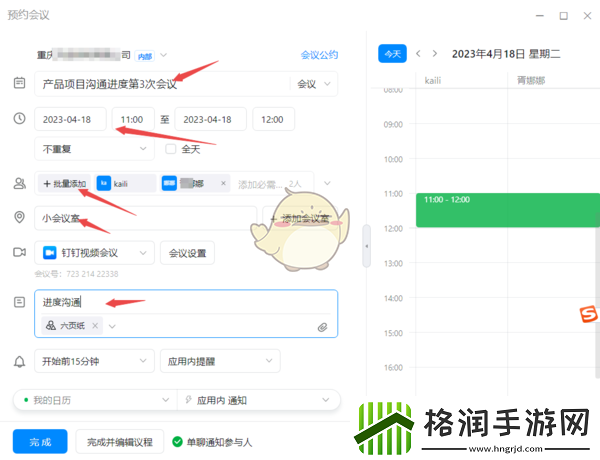
Task: Click the description notes icon
Action: click(x=20, y=302)
